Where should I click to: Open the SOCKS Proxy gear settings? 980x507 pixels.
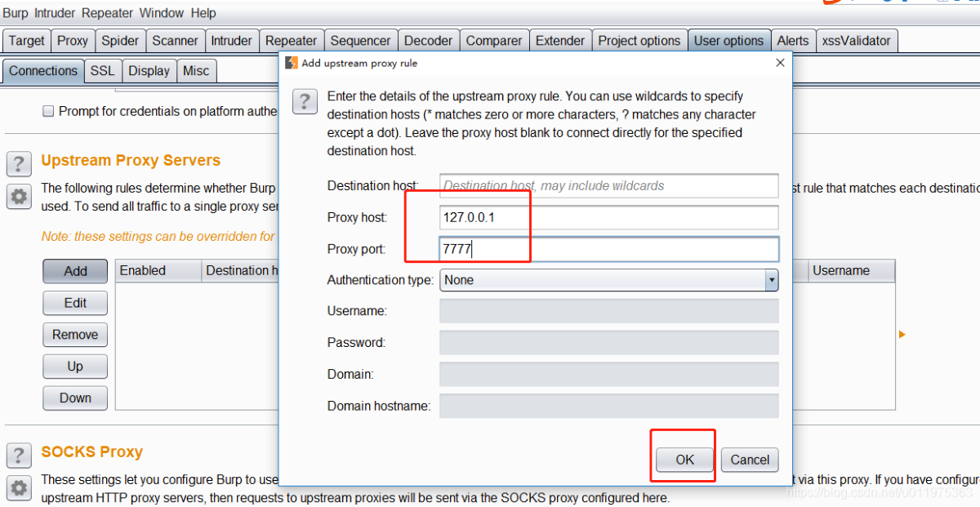19,487
